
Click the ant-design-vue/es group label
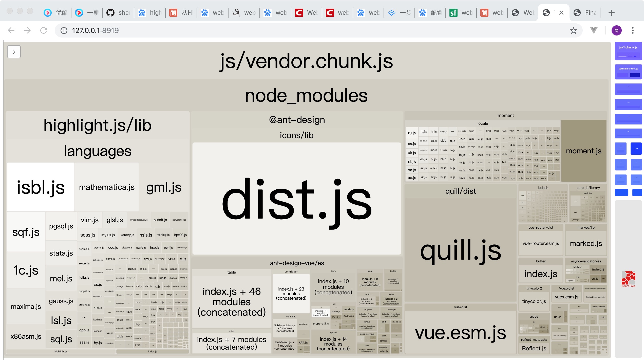click(x=297, y=263)
